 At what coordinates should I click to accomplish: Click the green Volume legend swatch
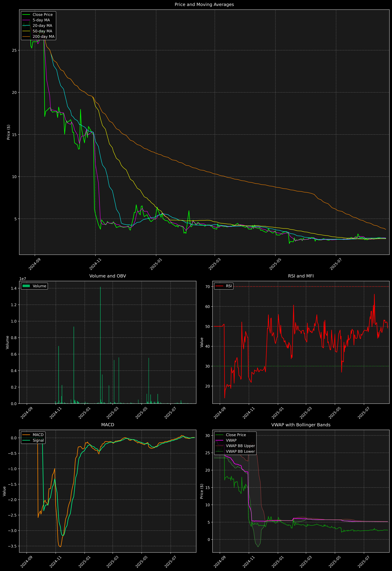coord(26,286)
